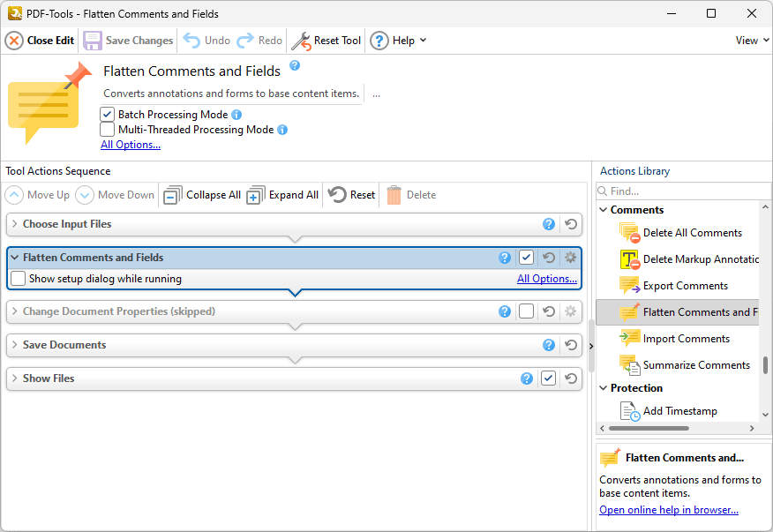Click the Move Down button

coord(115,195)
